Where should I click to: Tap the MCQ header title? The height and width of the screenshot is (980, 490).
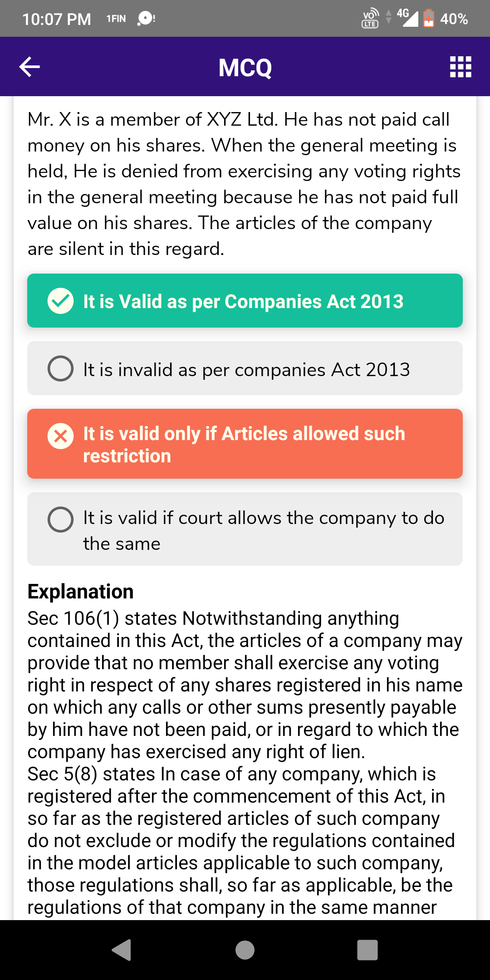[245, 68]
